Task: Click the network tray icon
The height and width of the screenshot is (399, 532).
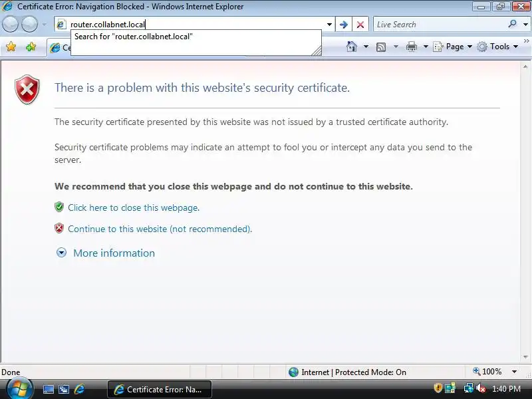Action: click(469, 388)
